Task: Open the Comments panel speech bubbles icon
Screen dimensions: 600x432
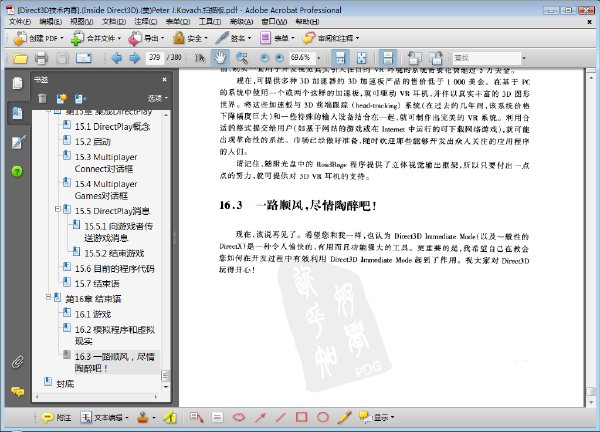Action: click(18, 391)
